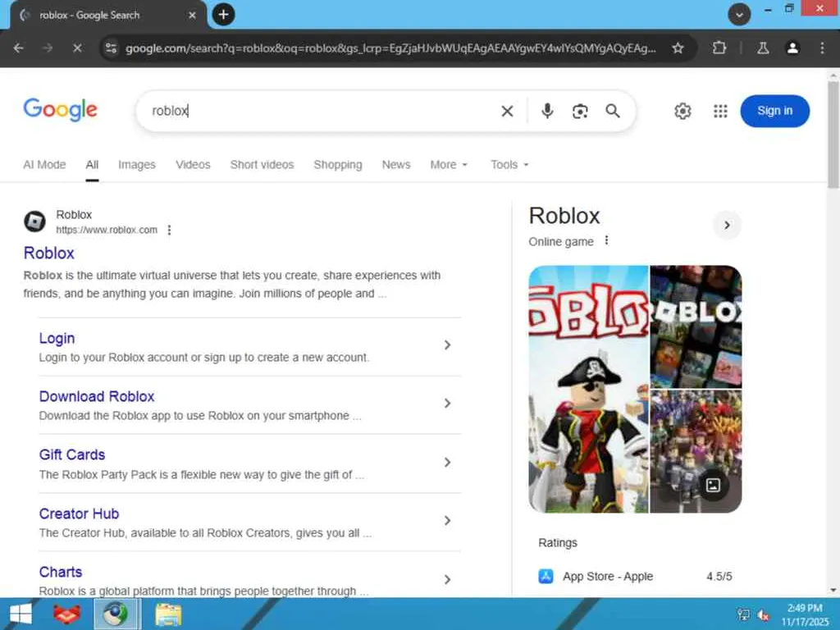The width and height of the screenshot is (840, 630).
Task: Click the more images icon on thumbnail
Action: click(713, 486)
